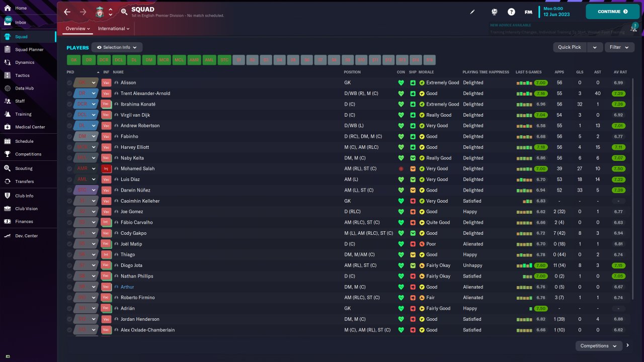
Task: Open the arrow menu beside Quick Pick
Action: 595,47
